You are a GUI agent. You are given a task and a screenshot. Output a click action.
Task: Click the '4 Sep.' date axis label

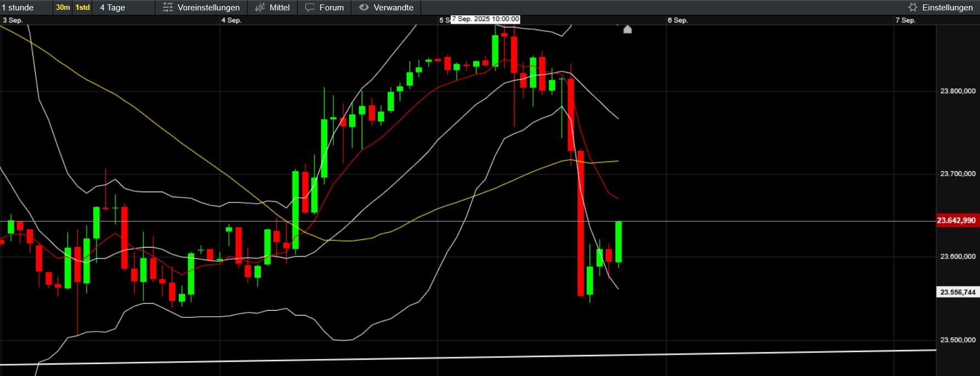click(x=231, y=20)
